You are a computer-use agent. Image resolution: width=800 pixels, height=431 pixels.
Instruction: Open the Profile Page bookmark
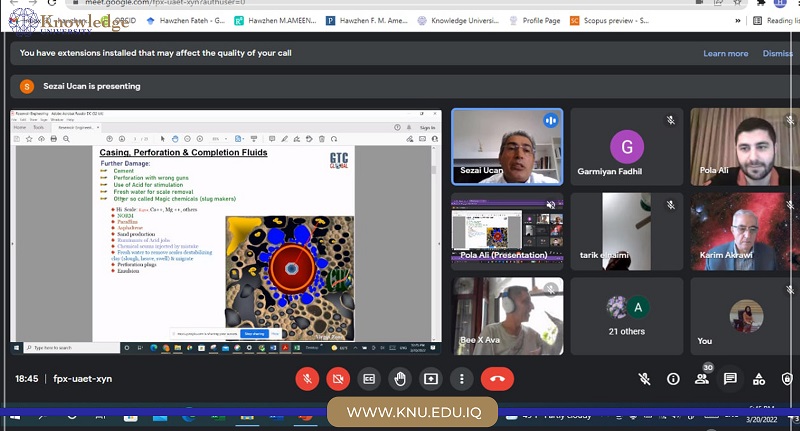pos(535,20)
